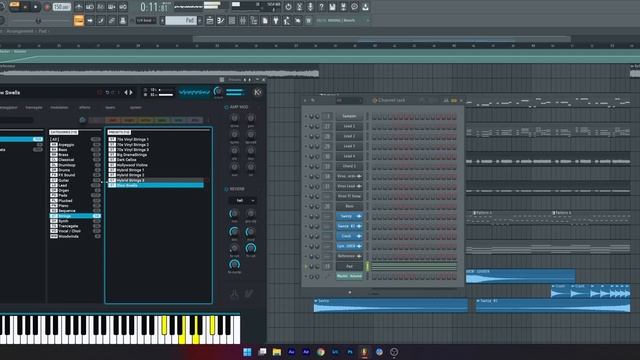Open the plugin's transpose tab
This screenshot has width=640, height=360.
click(x=34, y=107)
